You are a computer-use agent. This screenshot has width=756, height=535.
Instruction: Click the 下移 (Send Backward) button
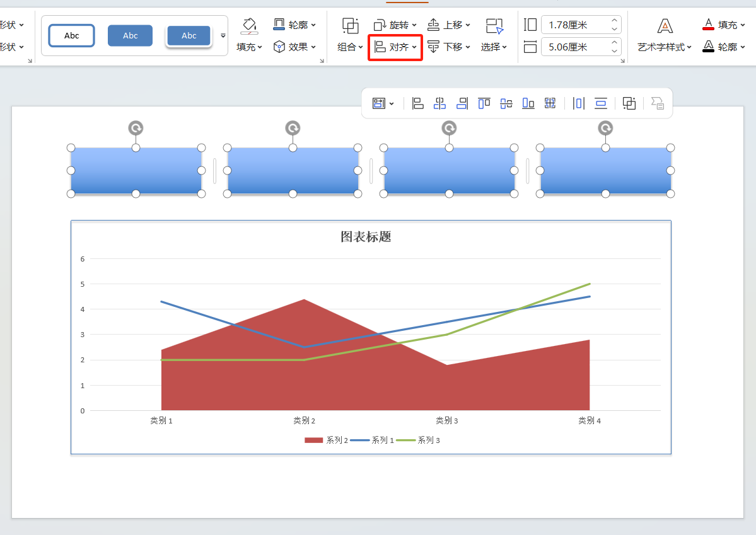449,47
